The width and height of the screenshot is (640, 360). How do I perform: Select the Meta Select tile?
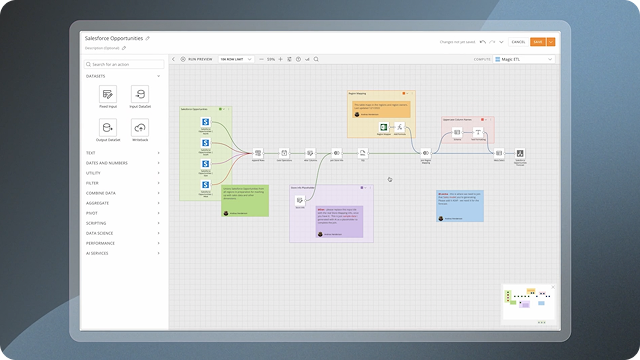pyautogui.click(x=499, y=153)
